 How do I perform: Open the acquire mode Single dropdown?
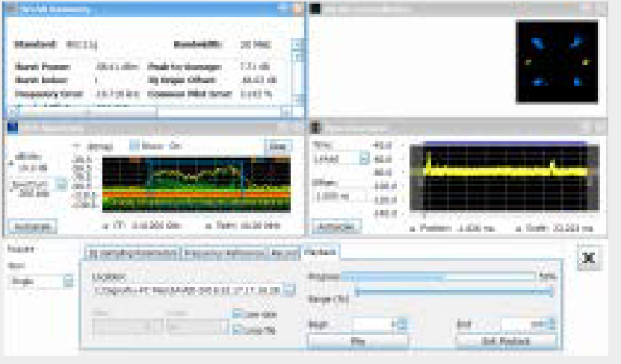tap(68, 282)
